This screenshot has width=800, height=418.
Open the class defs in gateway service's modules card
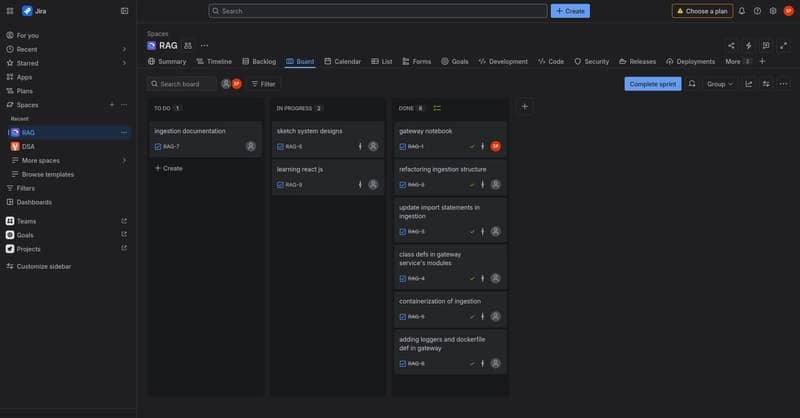[450, 267]
